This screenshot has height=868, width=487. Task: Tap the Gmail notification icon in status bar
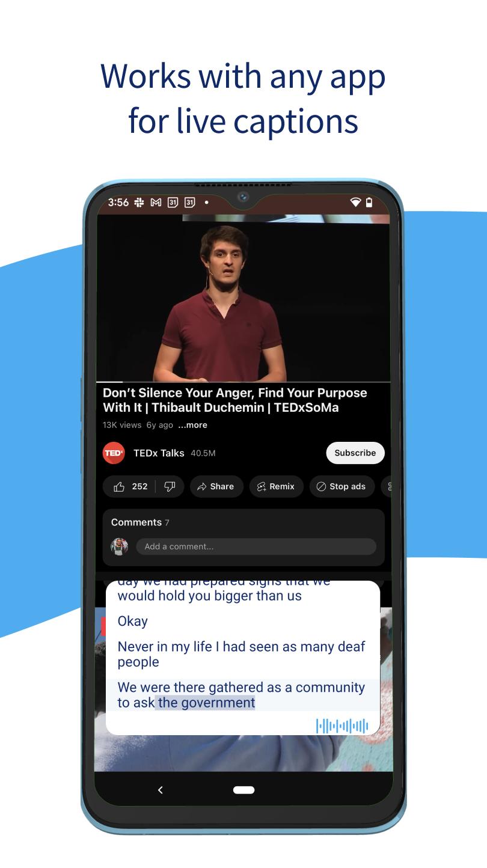coord(156,203)
